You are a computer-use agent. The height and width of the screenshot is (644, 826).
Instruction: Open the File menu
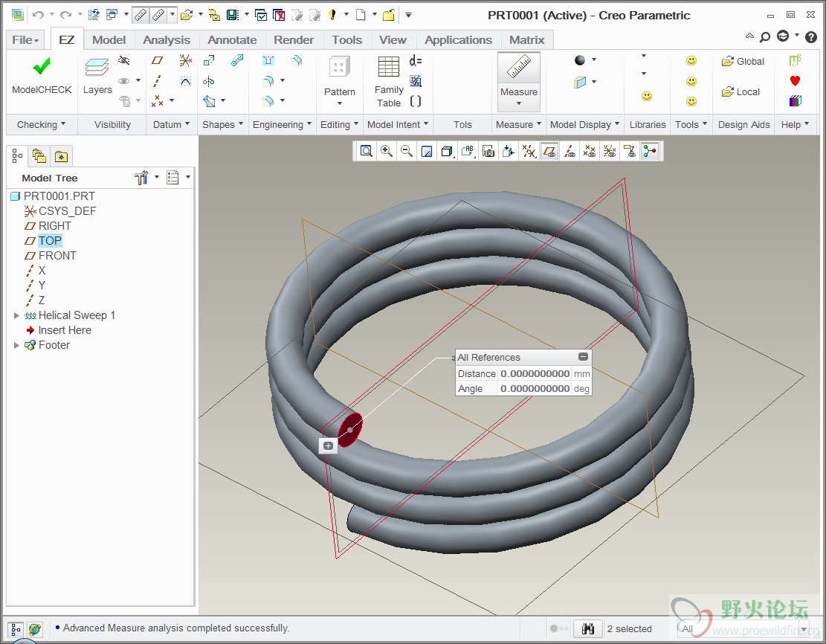(25, 40)
